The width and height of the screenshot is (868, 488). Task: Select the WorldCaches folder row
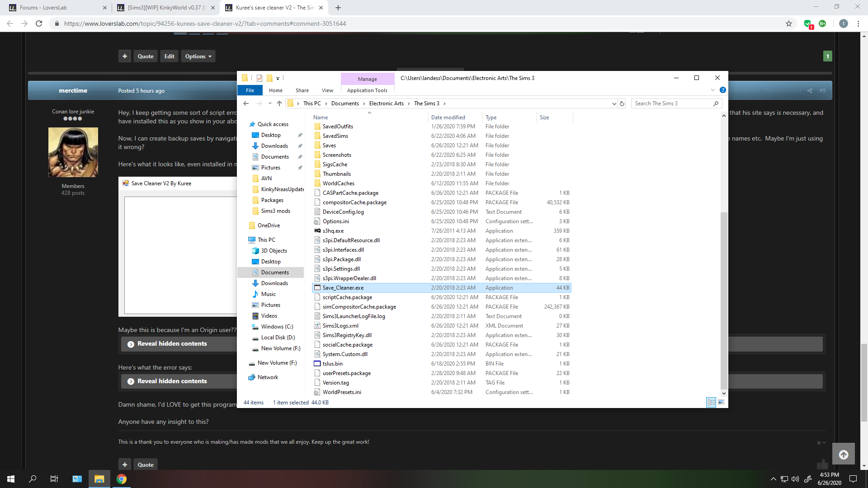pyautogui.click(x=442, y=183)
